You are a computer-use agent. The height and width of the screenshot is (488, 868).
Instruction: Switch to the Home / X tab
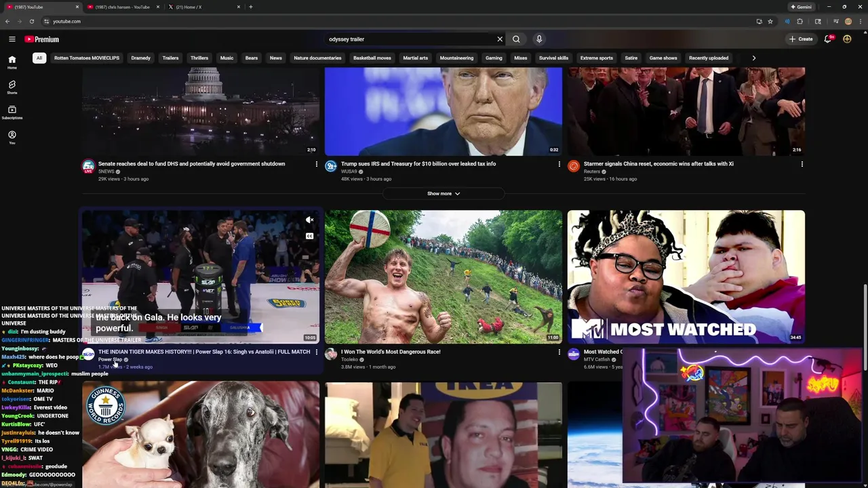point(203,7)
